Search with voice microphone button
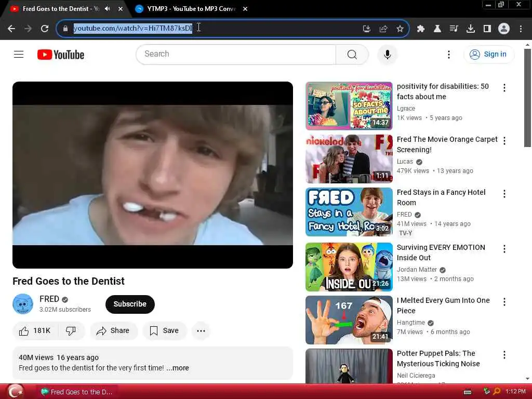 click(387, 54)
